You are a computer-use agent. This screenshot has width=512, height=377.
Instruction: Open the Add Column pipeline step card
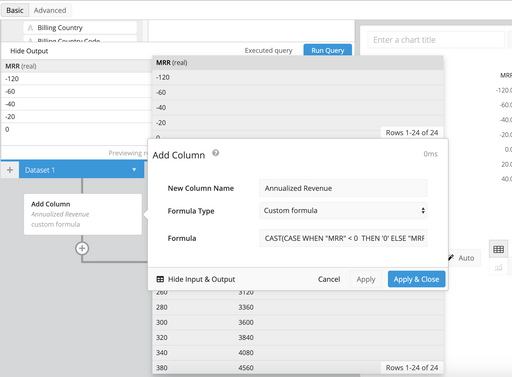(x=83, y=214)
